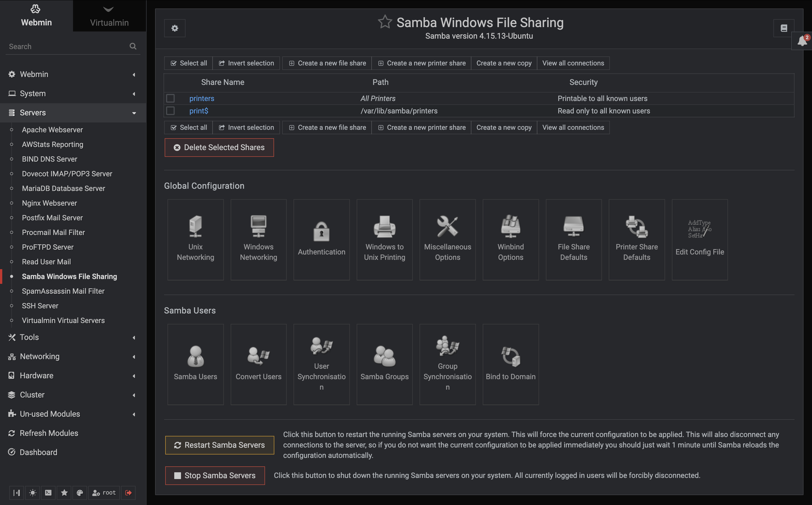
Task: Open MariaDB Database Server module
Action: pos(63,188)
